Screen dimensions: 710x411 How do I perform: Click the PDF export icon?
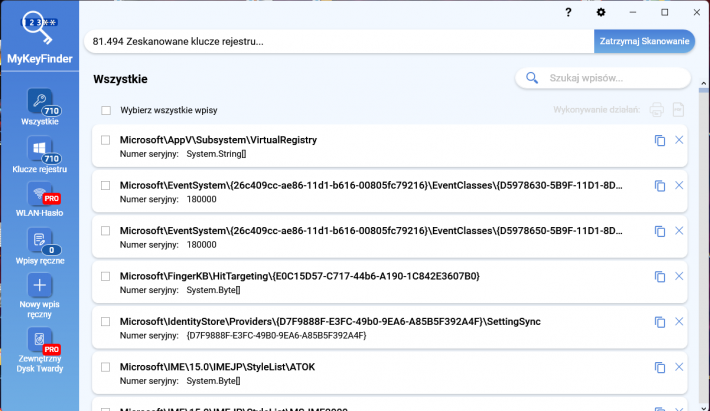(678, 110)
